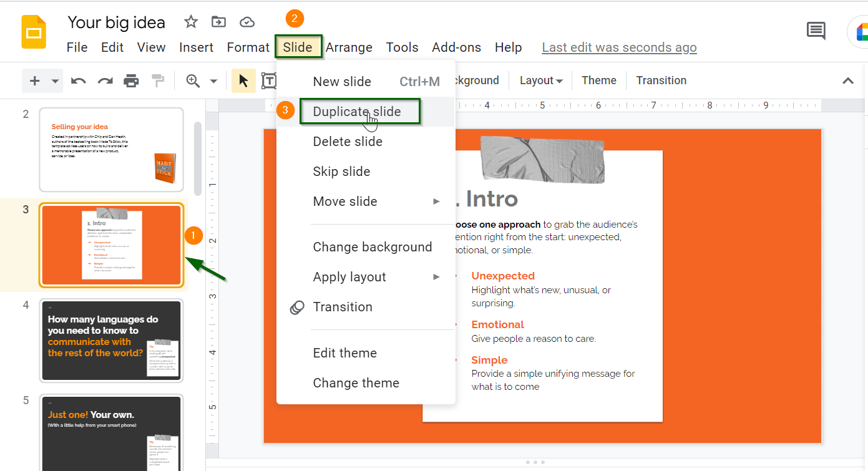Use the paint format tool
868x471 pixels.
coord(158,81)
